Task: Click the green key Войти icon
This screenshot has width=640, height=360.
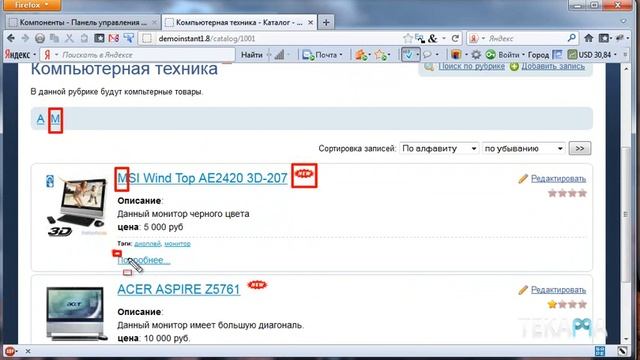Action: tap(491, 54)
